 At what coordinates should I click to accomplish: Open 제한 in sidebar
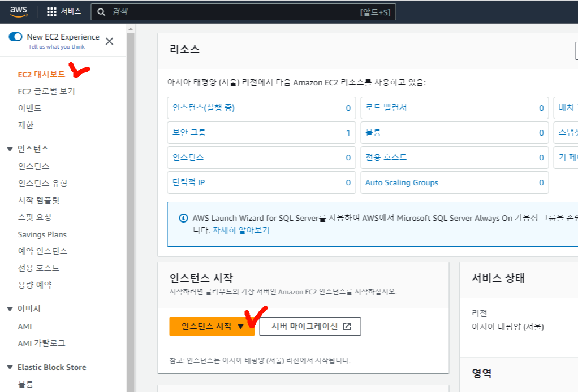click(x=26, y=125)
